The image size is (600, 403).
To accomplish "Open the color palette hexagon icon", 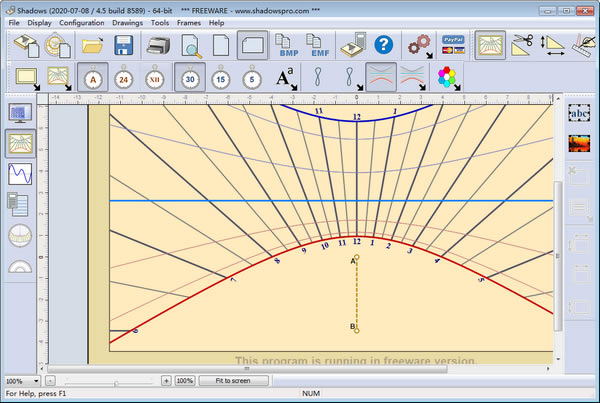I will coord(445,77).
